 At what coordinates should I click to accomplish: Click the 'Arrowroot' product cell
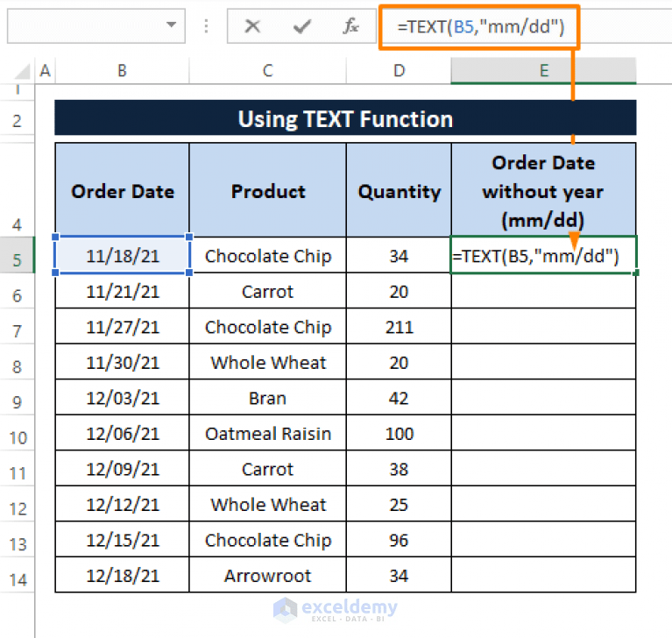click(x=267, y=575)
